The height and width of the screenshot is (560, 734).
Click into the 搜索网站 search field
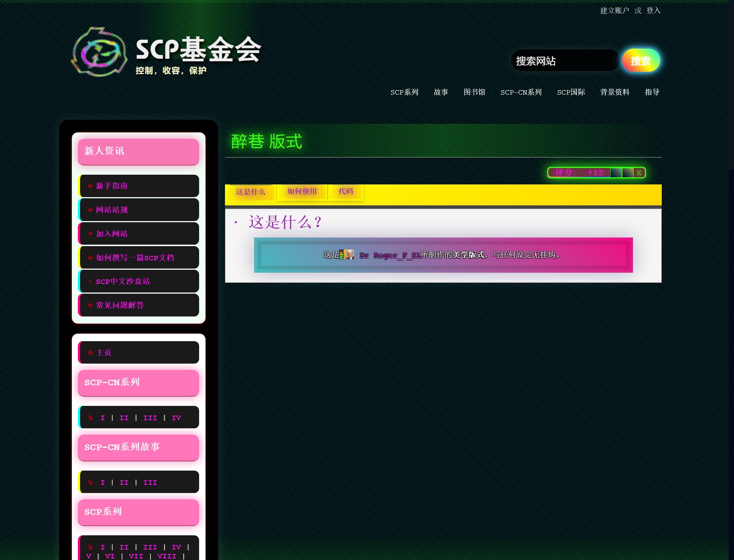(564, 61)
